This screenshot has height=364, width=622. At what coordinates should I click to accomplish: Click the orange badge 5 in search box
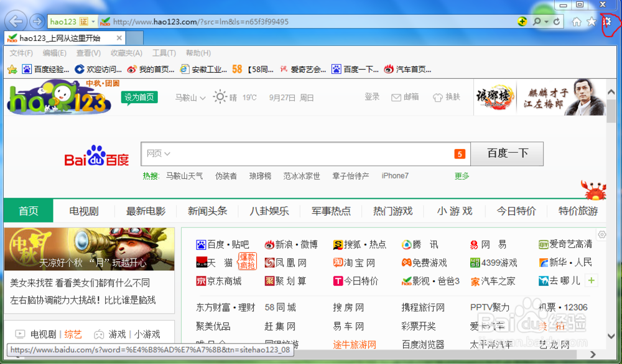tap(460, 154)
